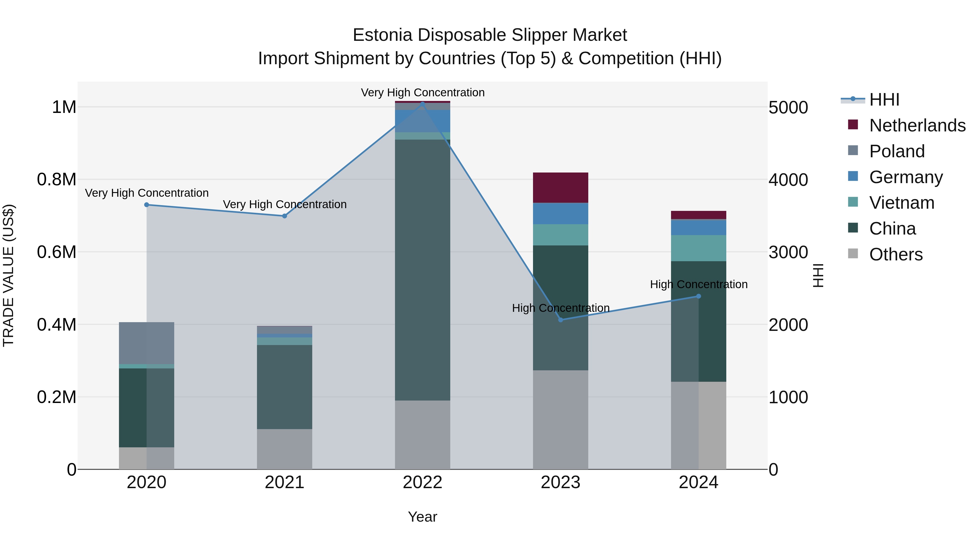Click the 2022 x-axis label
The image size is (980, 551).
[x=423, y=482]
